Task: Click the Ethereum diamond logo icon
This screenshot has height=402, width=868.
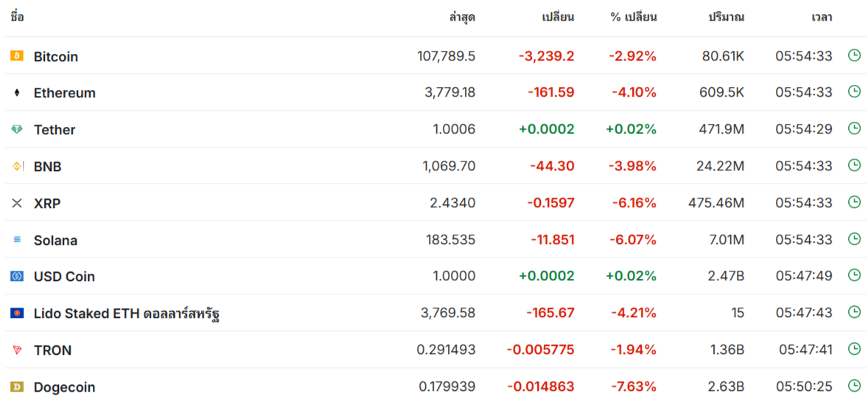Action: coord(17,93)
